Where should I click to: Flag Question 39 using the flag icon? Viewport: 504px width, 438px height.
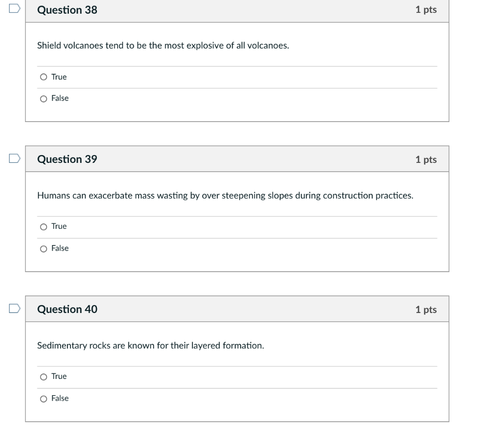tap(14, 158)
